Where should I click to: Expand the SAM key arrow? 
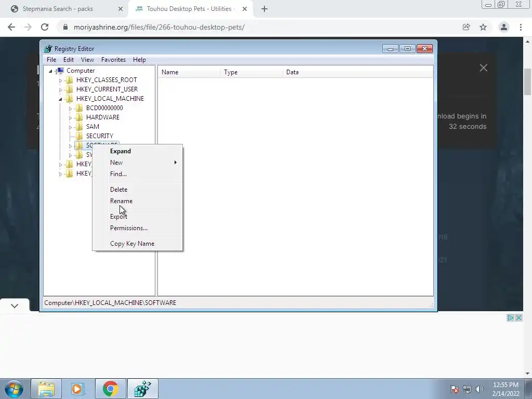(70, 127)
